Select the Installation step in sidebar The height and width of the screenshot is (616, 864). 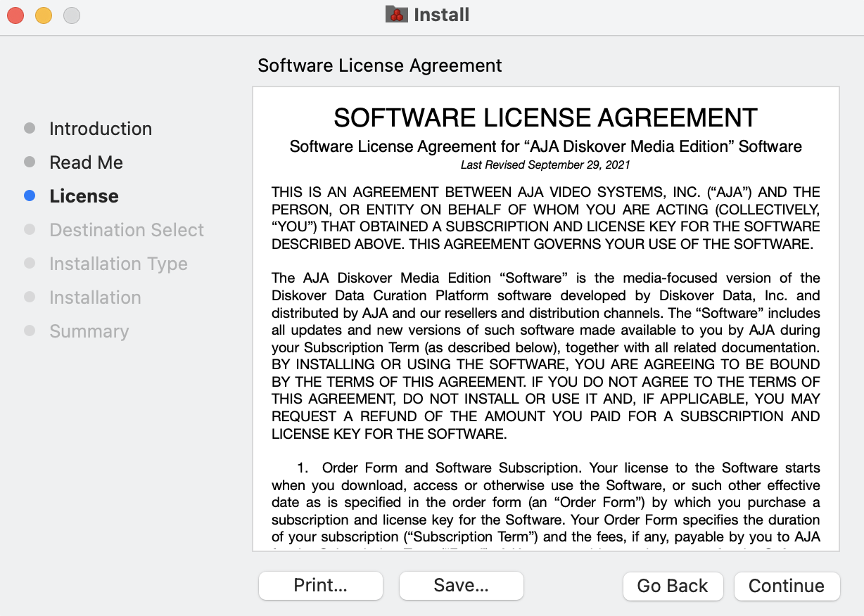click(95, 297)
